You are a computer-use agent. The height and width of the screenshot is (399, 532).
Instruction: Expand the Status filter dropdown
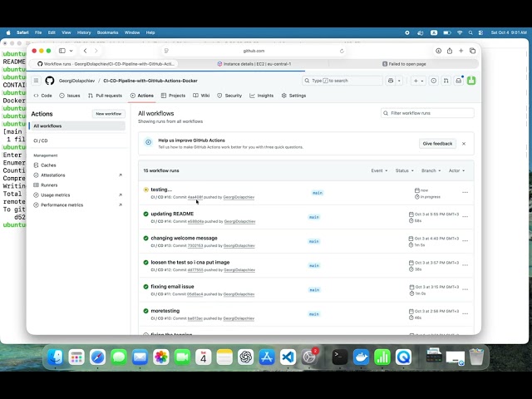pyautogui.click(x=405, y=170)
